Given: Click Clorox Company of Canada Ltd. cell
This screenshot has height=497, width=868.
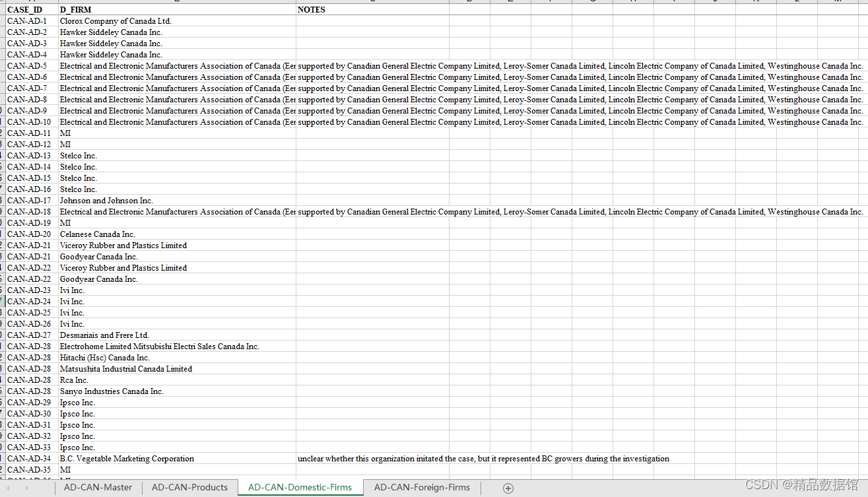Looking at the screenshot, I should coord(178,21).
